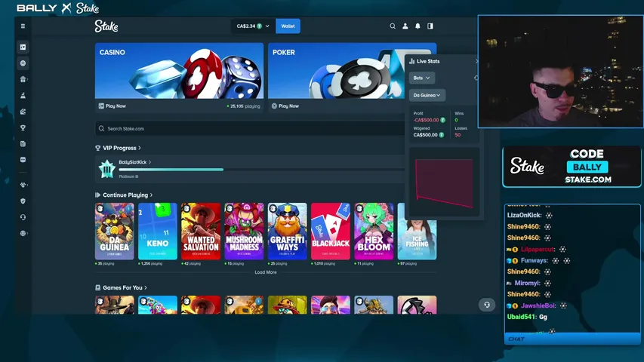Open the Blackjack game tile
This screenshot has height=362, width=644.
[x=331, y=231]
